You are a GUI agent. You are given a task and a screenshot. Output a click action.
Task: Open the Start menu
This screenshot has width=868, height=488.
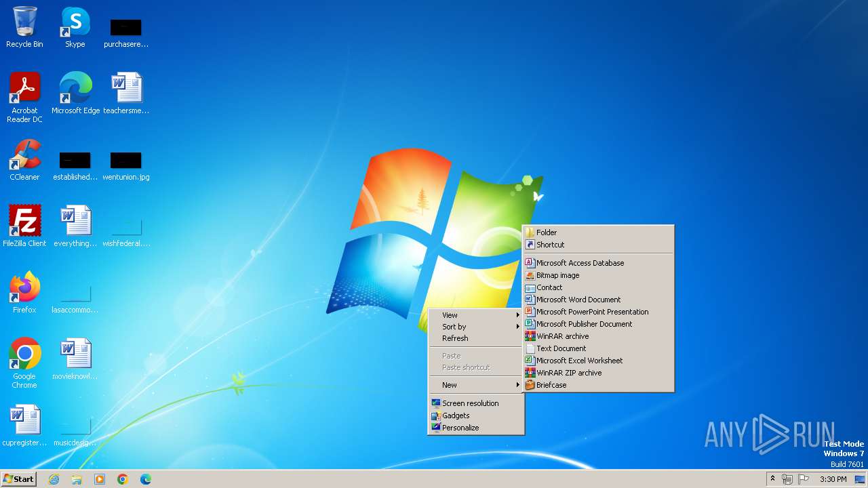pos(18,479)
